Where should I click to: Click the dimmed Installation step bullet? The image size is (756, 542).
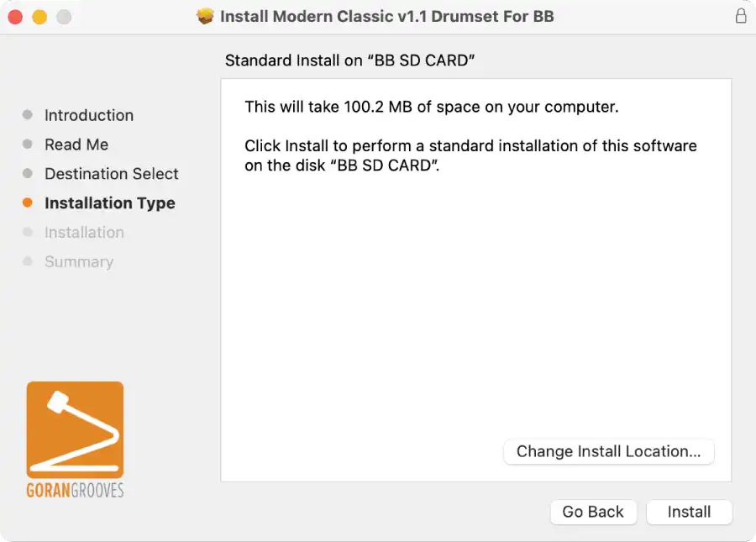(28, 232)
